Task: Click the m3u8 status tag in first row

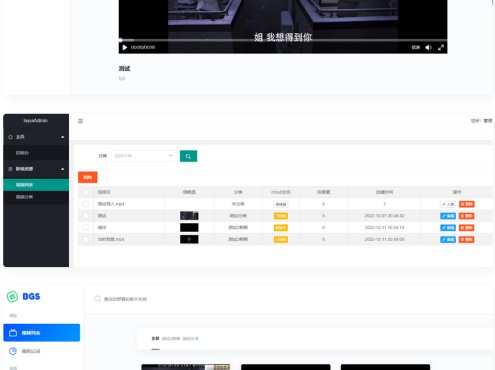Action: [281, 204]
